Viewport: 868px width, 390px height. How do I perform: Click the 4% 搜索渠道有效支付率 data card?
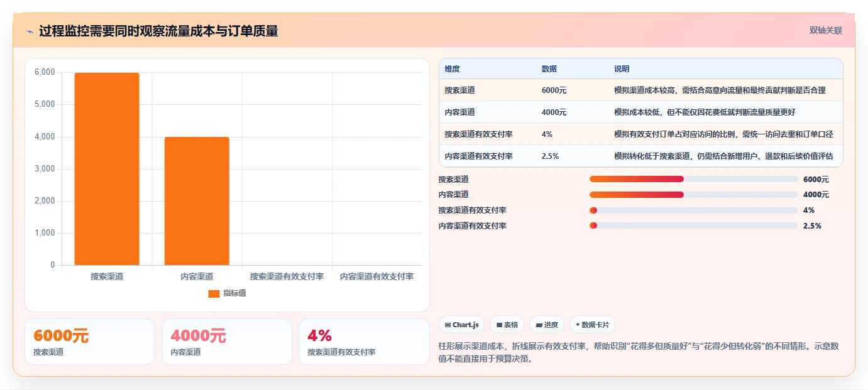click(364, 342)
